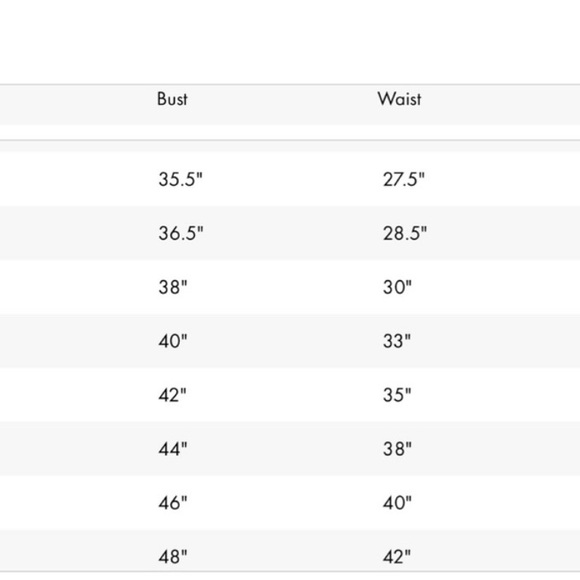Select the 40" waist measurement
This screenshot has height=580, width=580.
tap(397, 503)
